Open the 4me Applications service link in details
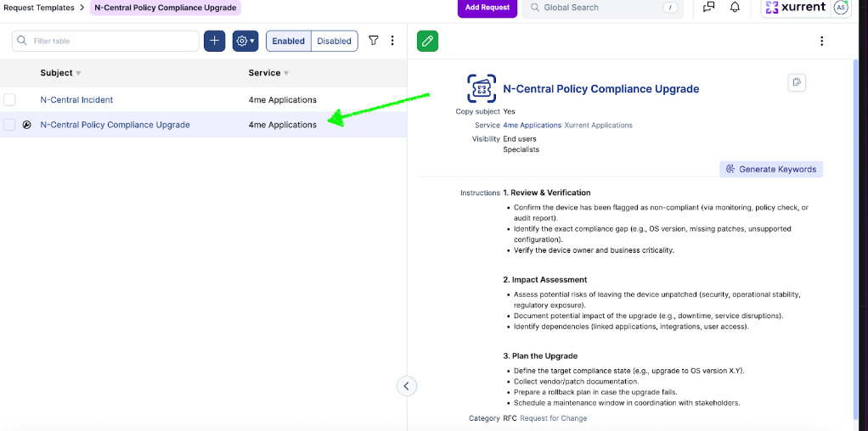Viewport: 868px width, 431px height. 532,125
